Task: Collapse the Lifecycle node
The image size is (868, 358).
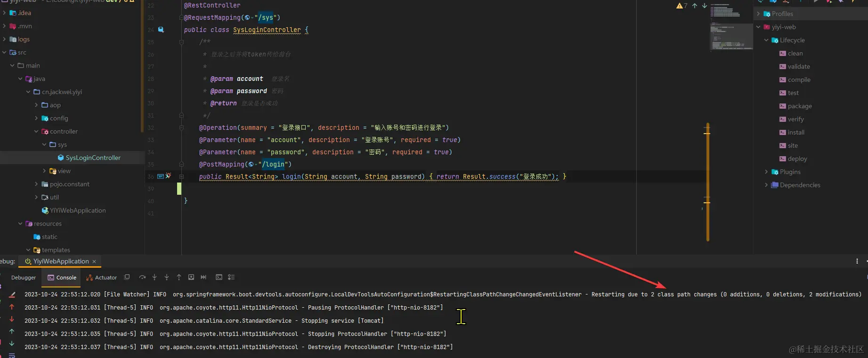Action: [x=766, y=40]
